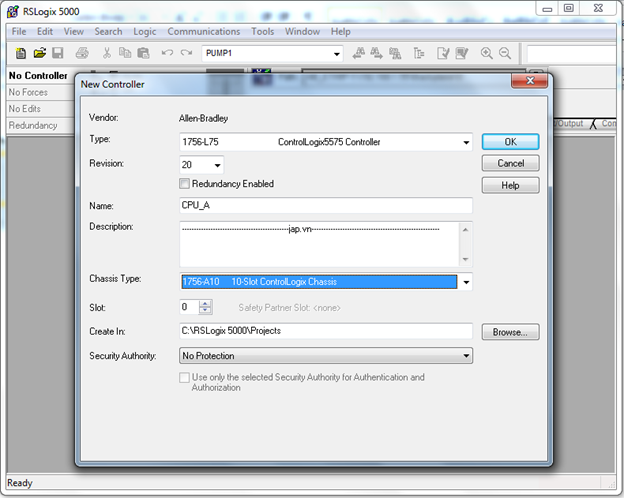Click the Open folder toolbar icon
The width and height of the screenshot is (624, 498).
[39, 53]
